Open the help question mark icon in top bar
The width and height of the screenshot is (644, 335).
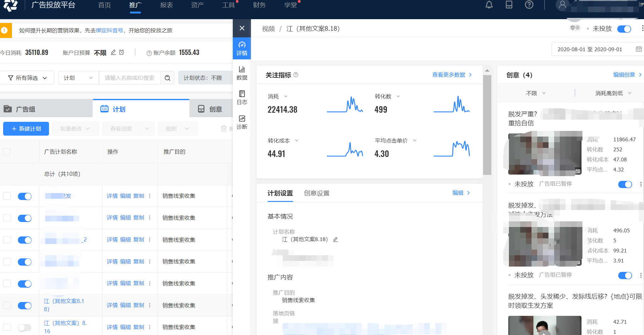coord(529,5)
